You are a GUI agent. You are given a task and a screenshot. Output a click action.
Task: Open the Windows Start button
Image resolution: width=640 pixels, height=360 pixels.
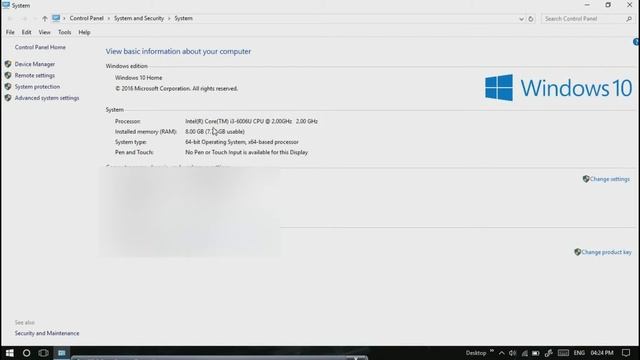(9, 353)
